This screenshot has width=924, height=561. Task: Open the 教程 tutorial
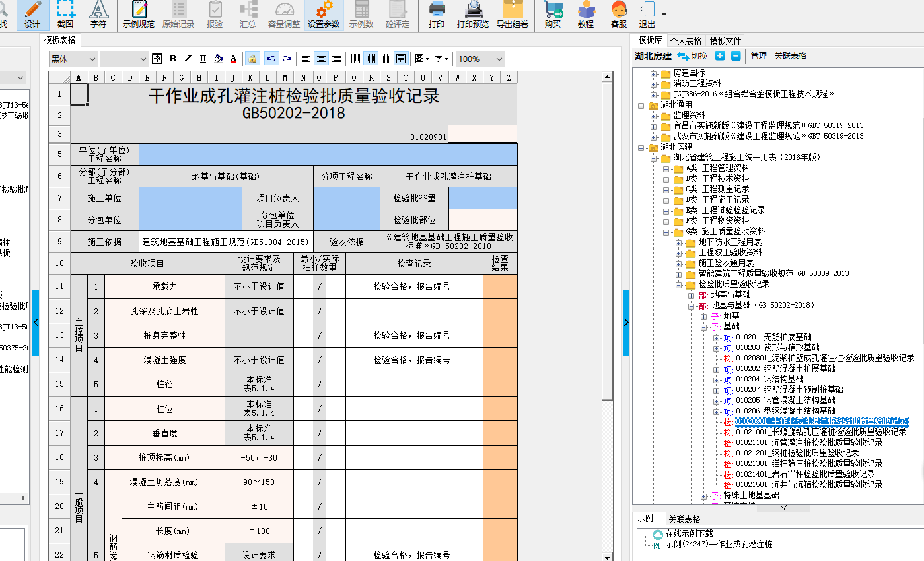pyautogui.click(x=586, y=15)
